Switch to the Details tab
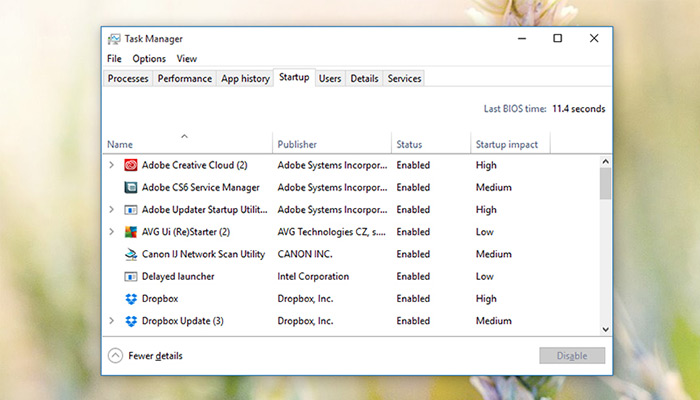Viewport: 700px width, 400px height. pos(364,79)
